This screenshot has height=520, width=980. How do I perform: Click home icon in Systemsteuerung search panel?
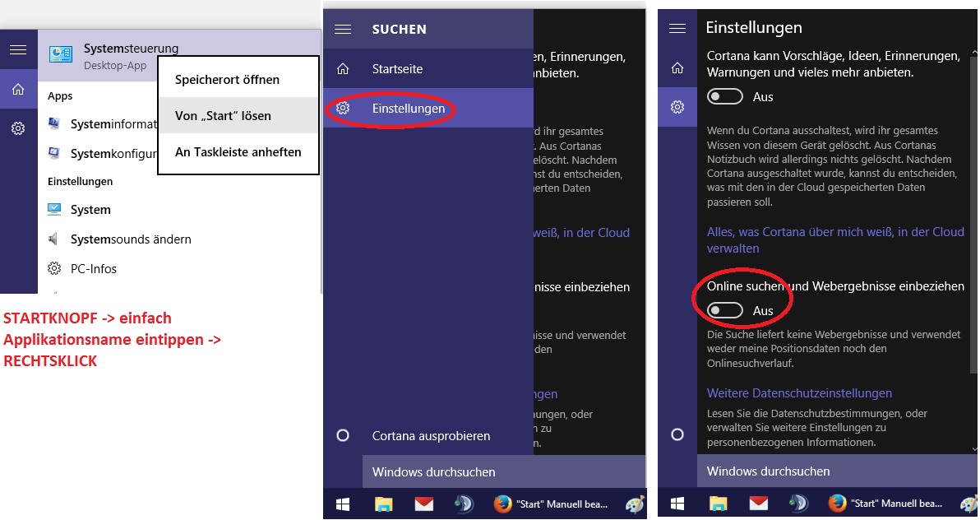18,90
